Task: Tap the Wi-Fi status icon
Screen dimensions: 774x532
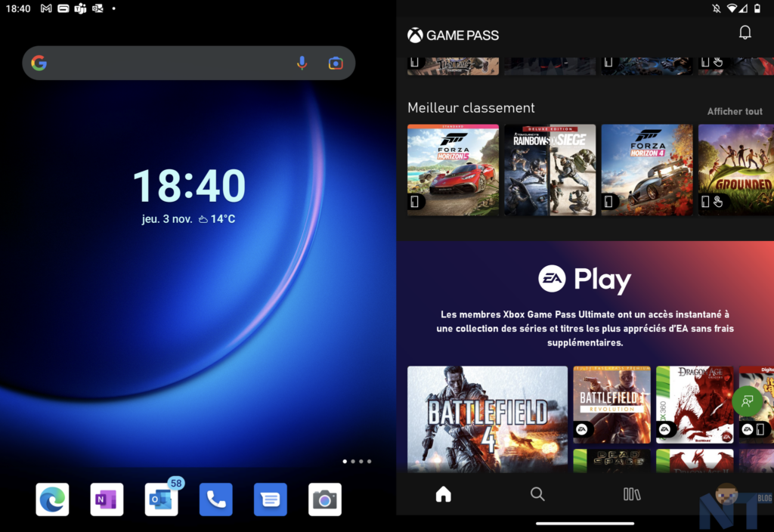Action: pos(732,8)
